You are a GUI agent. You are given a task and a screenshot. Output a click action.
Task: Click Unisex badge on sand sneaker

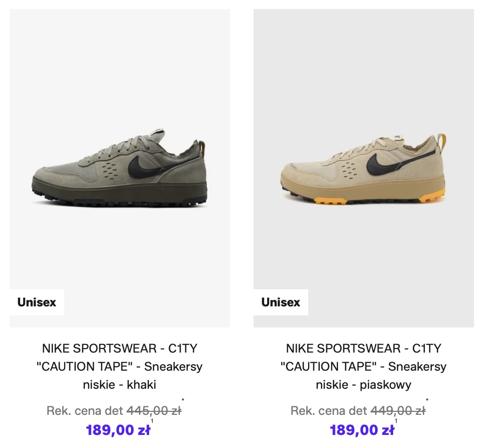281,302
